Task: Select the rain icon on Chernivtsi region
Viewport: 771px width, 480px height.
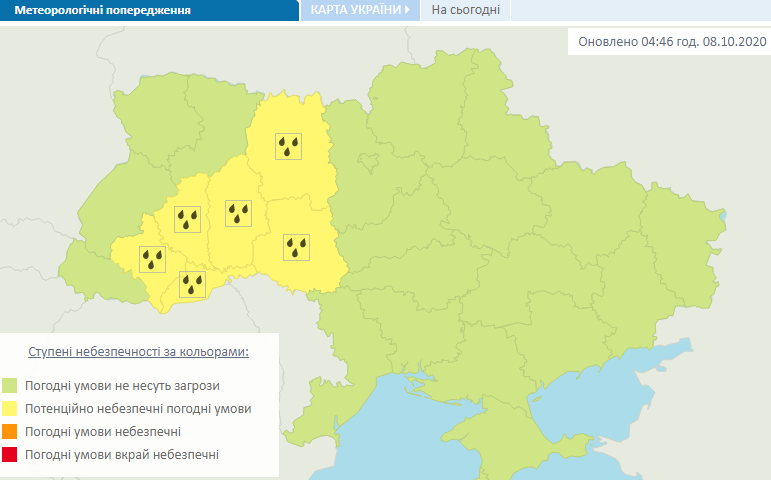Action: (192, 284)
